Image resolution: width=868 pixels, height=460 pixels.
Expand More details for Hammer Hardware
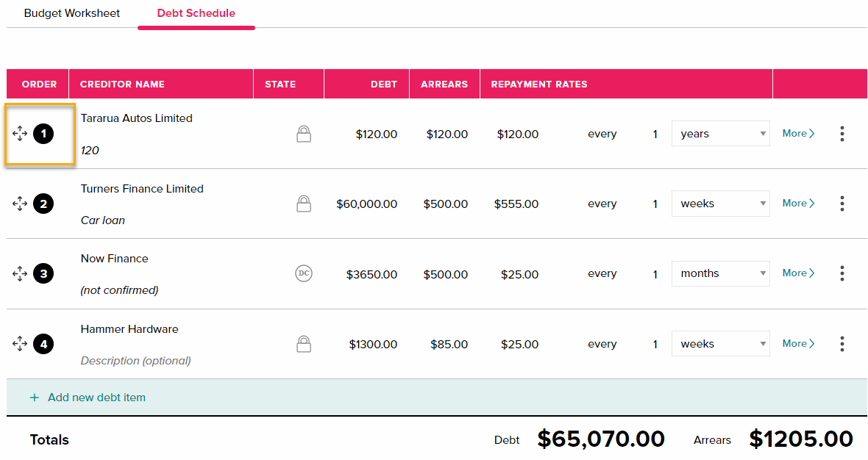(798, 343)
